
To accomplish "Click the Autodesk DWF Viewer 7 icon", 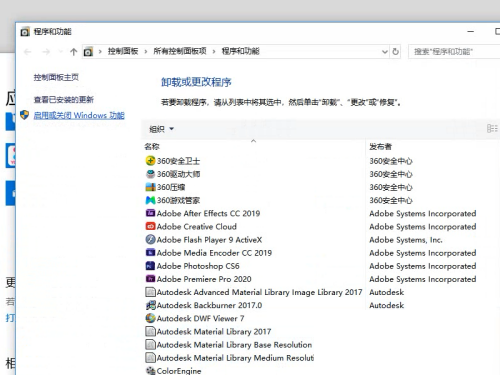I will (150, 318).
